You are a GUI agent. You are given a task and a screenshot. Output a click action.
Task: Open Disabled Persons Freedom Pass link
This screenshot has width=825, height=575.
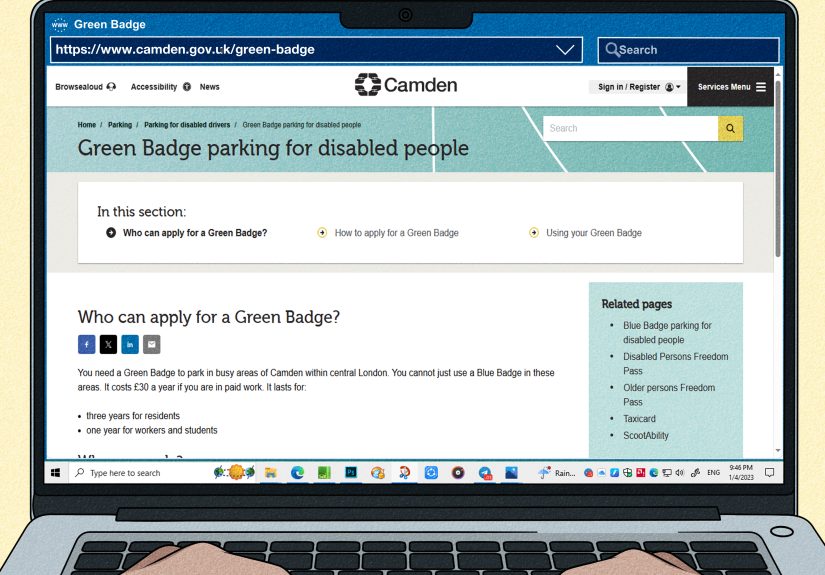(x=676, y=364)
